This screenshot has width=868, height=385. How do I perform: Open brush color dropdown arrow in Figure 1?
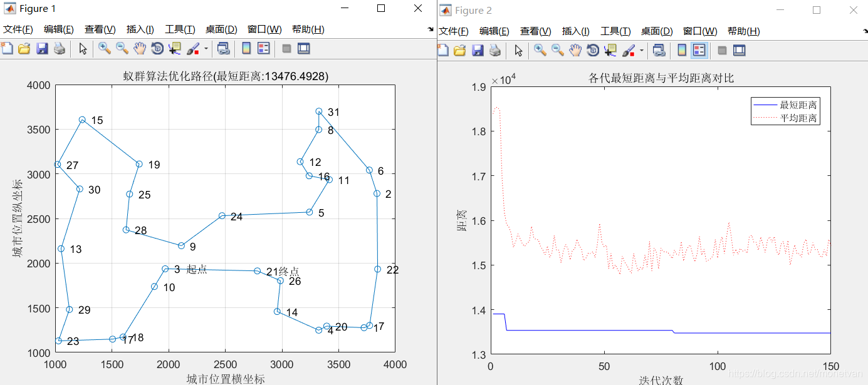pyautogui.click(x=206, y=49)
